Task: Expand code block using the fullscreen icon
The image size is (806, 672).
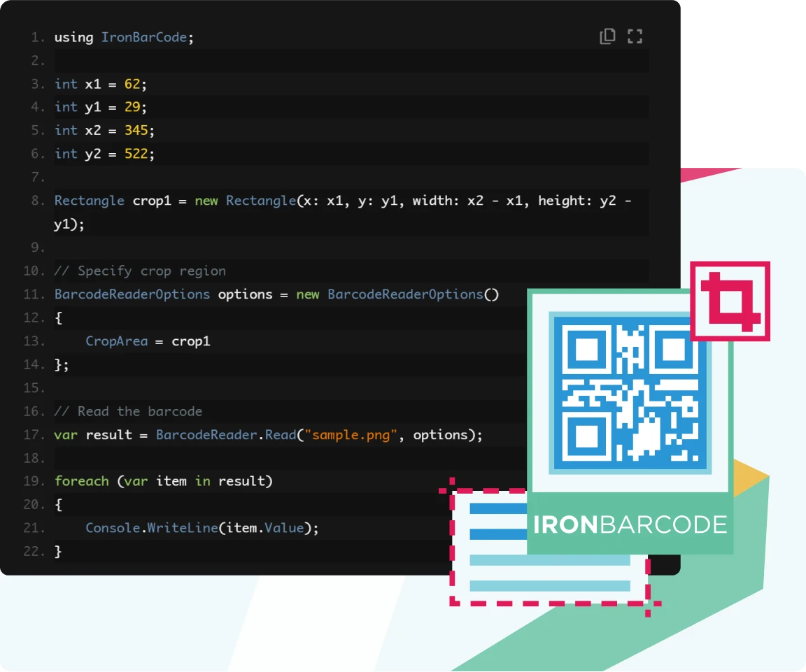Action: [635, 36]
